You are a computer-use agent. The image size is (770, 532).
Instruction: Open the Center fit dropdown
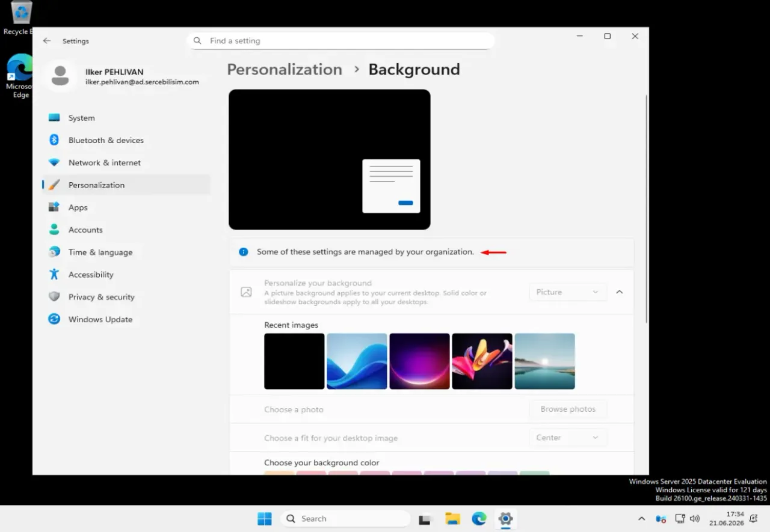click(568, 438)
